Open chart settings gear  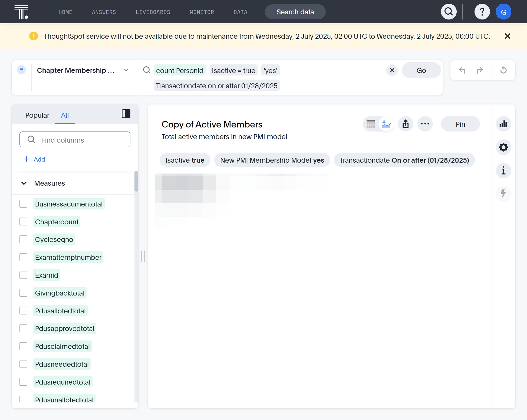tap(503, 147)
